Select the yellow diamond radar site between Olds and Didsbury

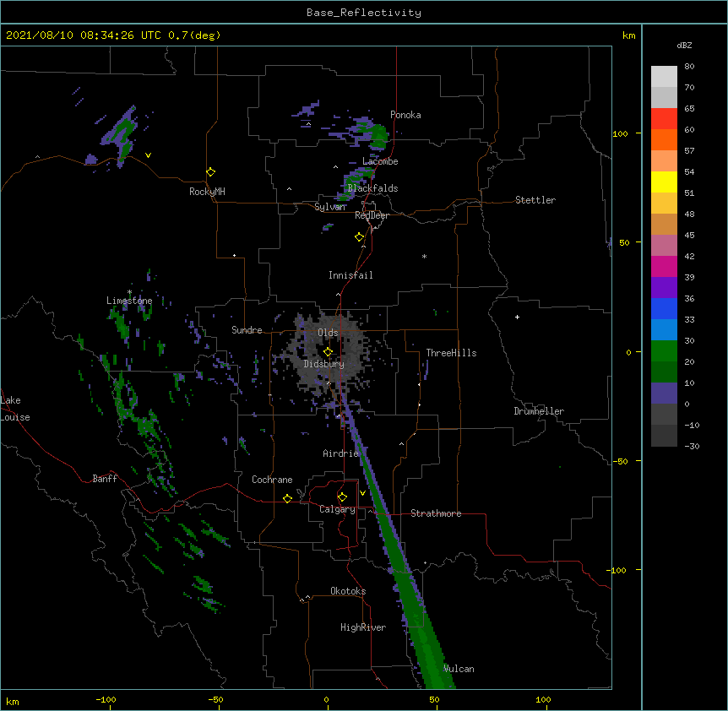pyautogui.click(x=328, y=352)
